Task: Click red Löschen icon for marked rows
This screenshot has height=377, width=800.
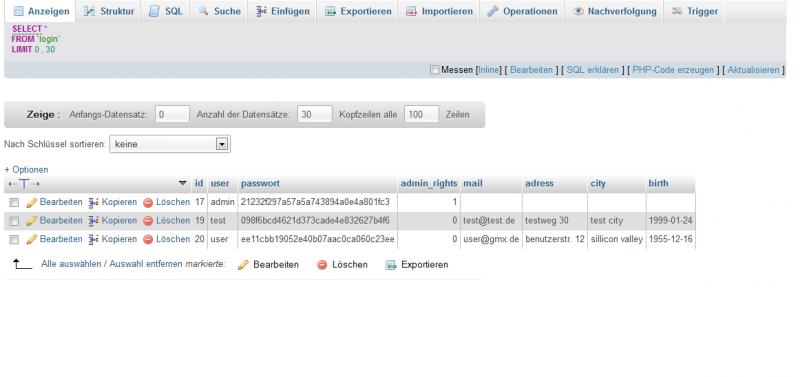Action: (x=322, y=265)
